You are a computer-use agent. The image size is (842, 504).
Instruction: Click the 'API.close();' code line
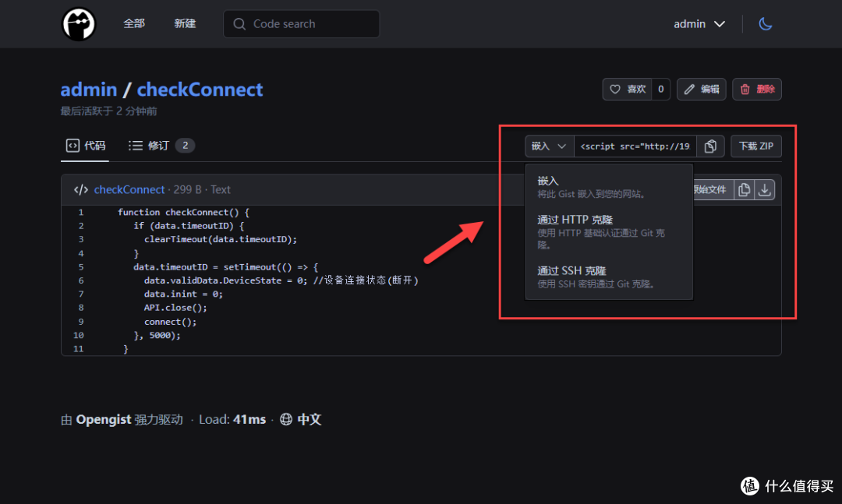175,308
